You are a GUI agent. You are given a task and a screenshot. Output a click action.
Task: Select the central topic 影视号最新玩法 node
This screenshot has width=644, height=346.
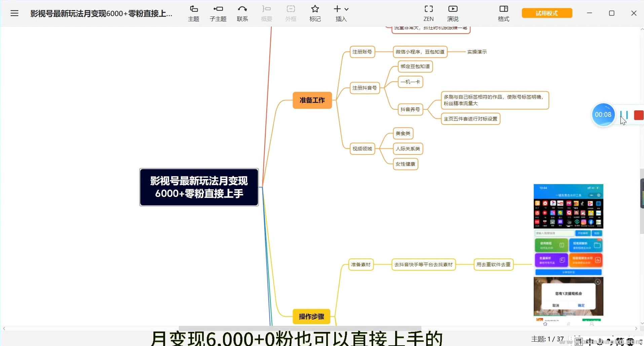tap(199, 187)
